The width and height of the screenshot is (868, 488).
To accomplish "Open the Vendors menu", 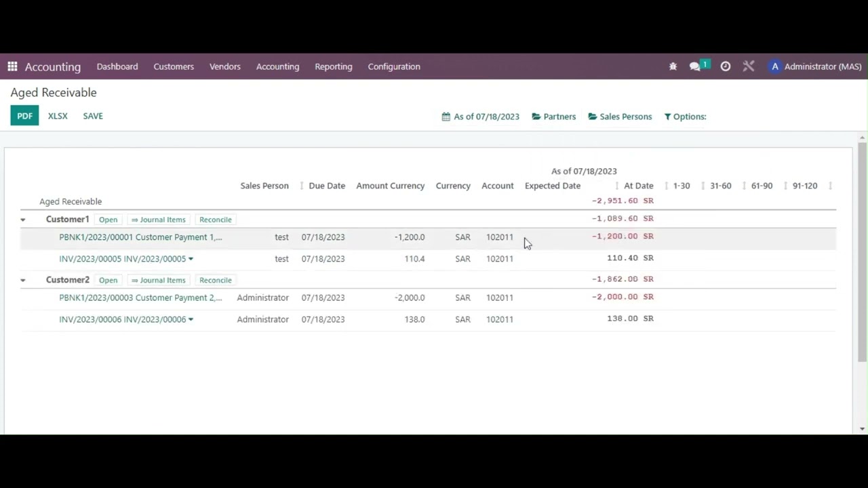I will [x=225, y=66].
